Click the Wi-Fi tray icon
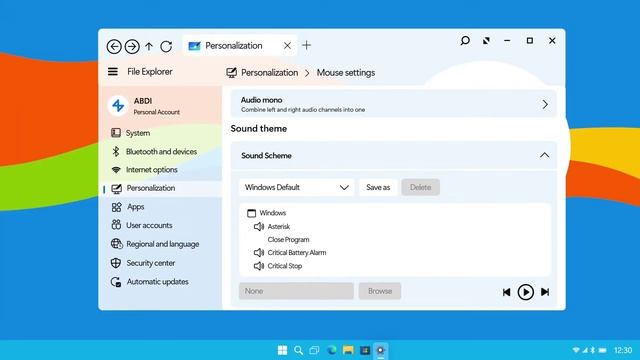Viewport: 640px width, 360px height. 576,350
